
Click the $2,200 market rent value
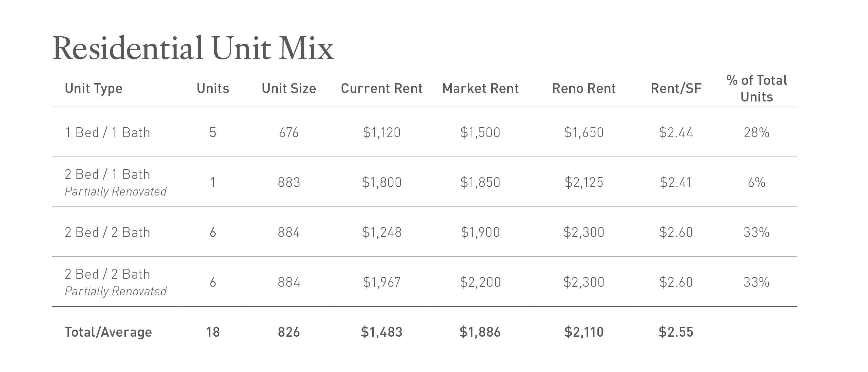click(480, 282)
